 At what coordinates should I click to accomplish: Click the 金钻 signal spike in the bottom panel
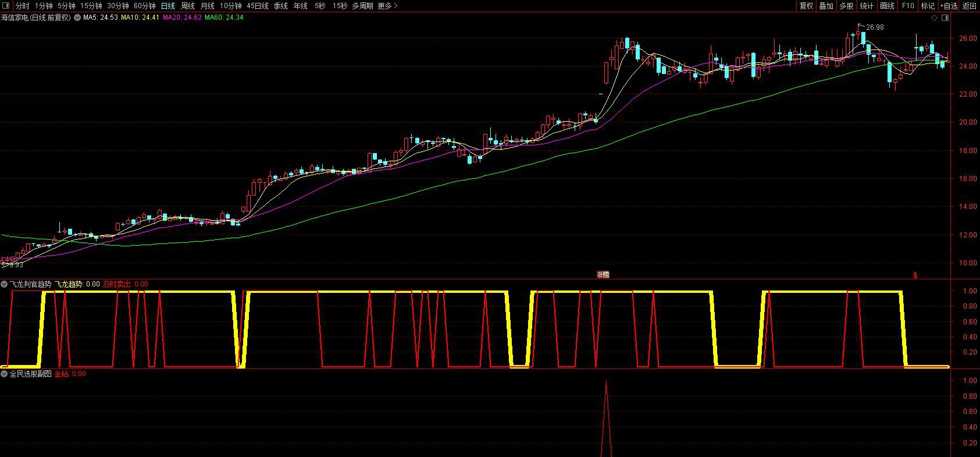click(607, 418)
